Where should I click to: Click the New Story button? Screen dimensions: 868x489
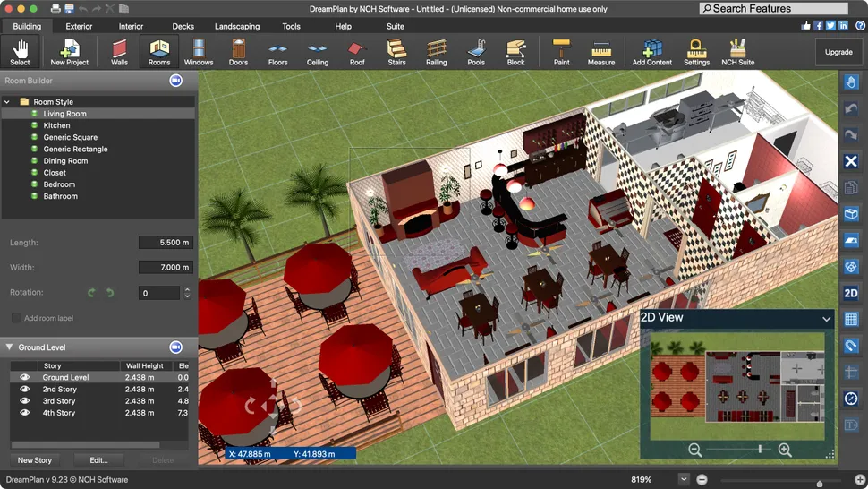coord(35,460)
